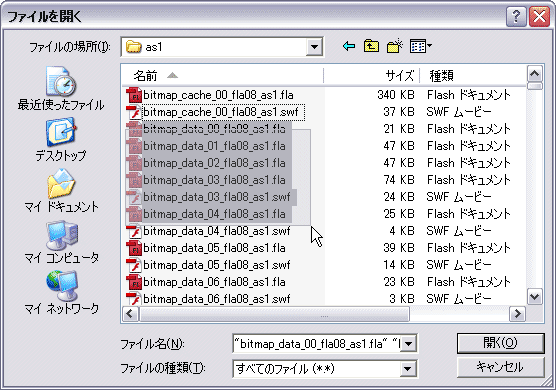Expand the ファイルの場所 folder dropdown
556x390 pixels.
click(x=314, y=46)
